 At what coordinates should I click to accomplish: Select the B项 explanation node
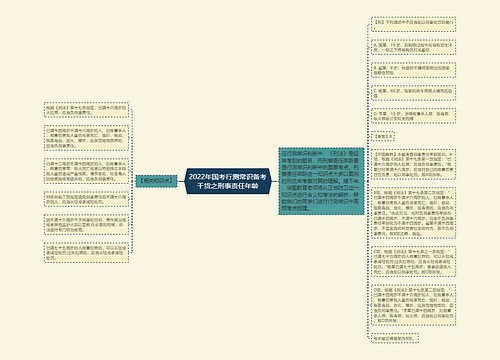pos(413,213)
